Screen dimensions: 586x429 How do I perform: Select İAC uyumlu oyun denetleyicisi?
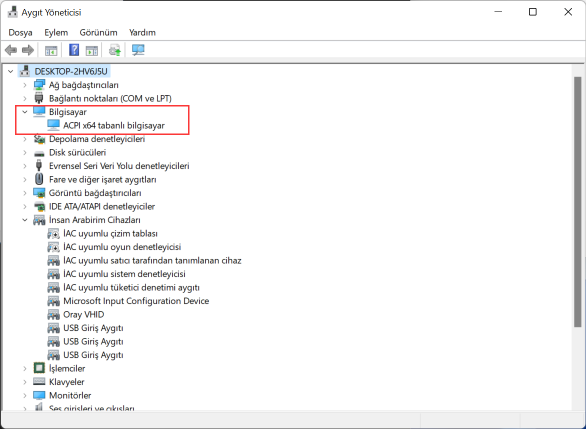pos(122,247)
